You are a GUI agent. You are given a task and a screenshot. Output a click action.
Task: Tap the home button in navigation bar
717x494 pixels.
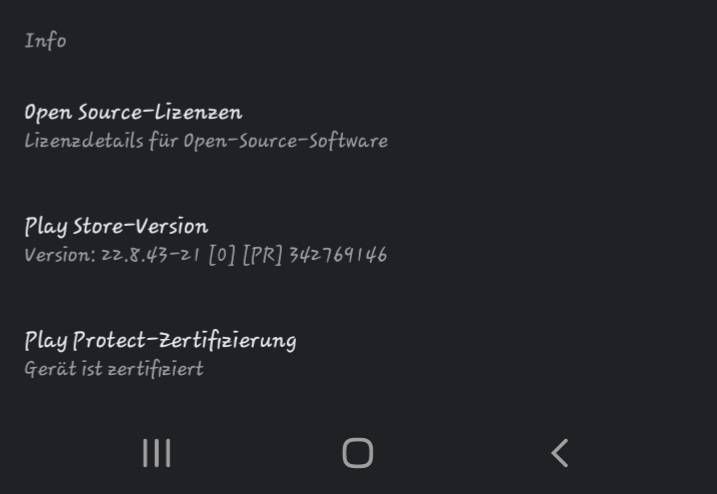(358, 453)
